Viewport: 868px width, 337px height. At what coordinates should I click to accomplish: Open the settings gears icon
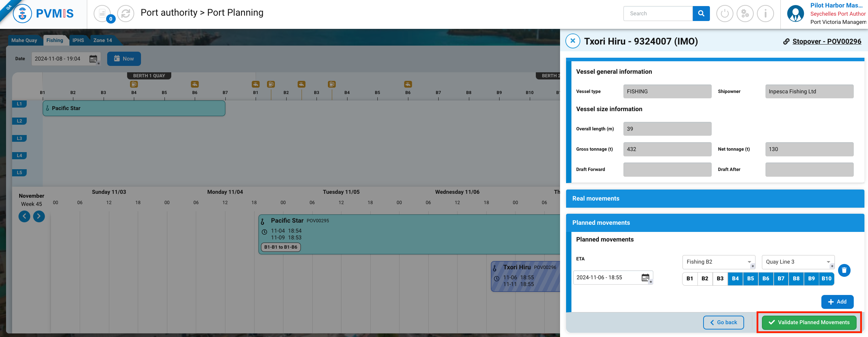point(745,14)
